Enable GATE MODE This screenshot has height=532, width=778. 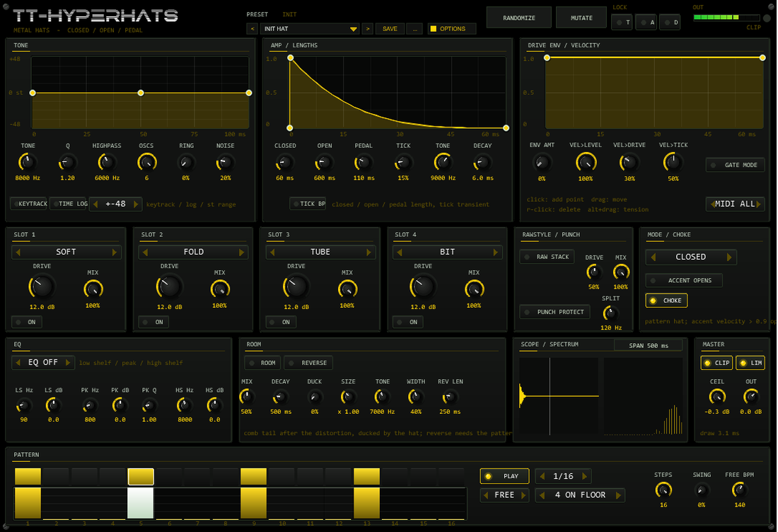pyautogui.click(x=736, y=165)
